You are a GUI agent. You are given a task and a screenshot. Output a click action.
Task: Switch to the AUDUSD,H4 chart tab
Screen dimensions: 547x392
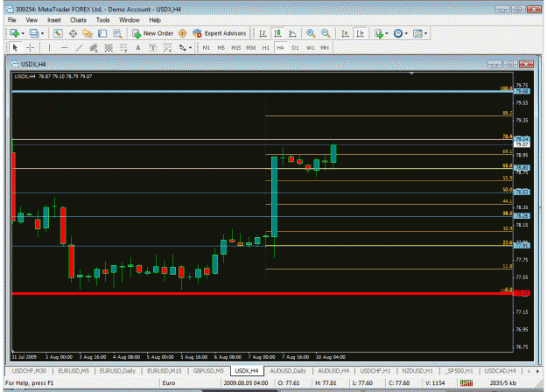[333, 371]
